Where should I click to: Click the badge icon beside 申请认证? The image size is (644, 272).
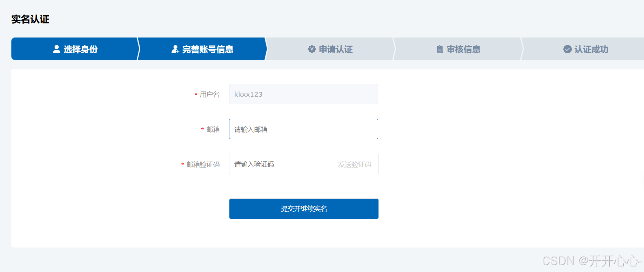(x=312, y=49)
